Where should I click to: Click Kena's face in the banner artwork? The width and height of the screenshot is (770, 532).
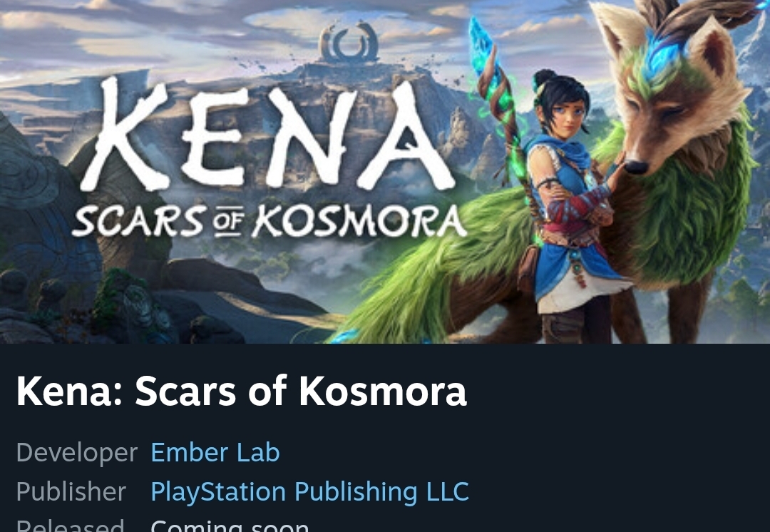568,116
